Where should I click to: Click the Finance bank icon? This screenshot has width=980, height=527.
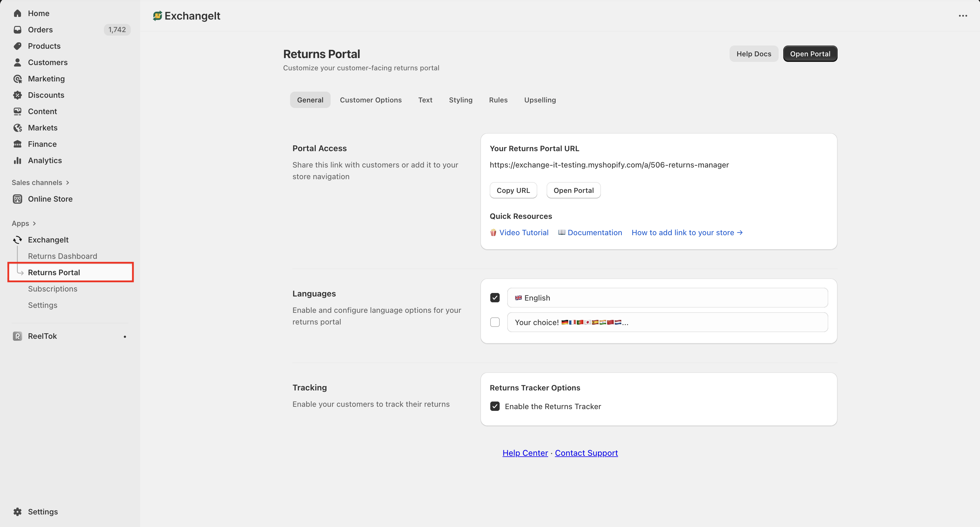(18, 144)
